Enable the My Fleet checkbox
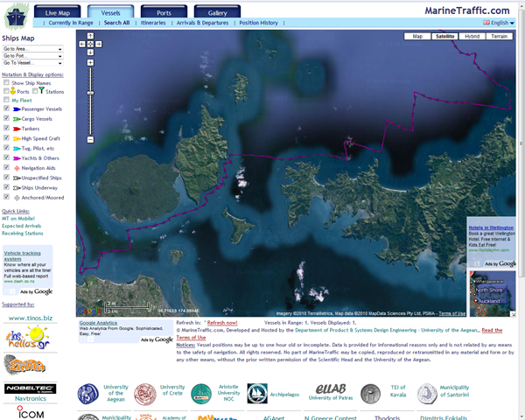Image resolution: width=525 pixels, height=420 pixels. tap(6, 100)
